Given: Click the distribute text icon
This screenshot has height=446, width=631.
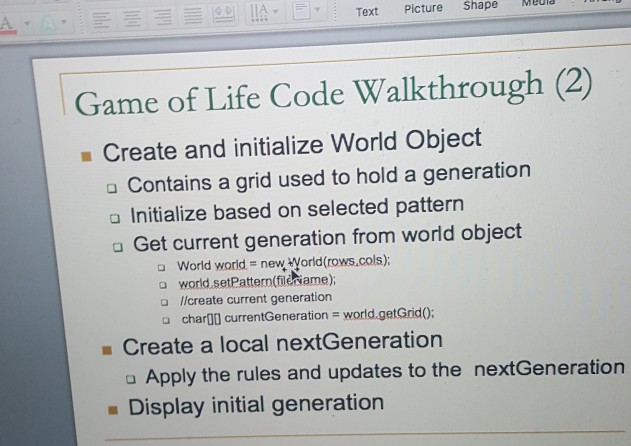Looking at the screenshot, I should [x=223, y=14].
